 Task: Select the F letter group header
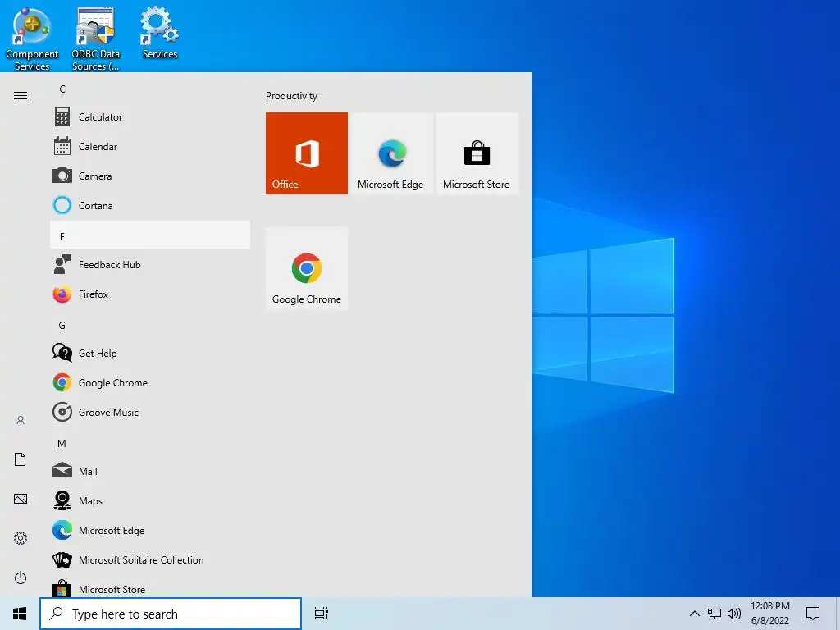pos(150,235)
